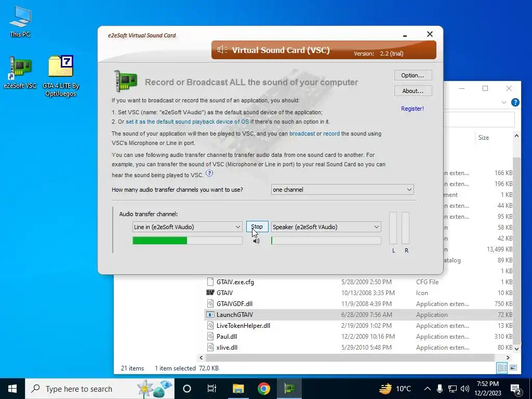Click the GTAIV.exe.cfg file icon
This screenshot has height=399, width=532.
210,282
